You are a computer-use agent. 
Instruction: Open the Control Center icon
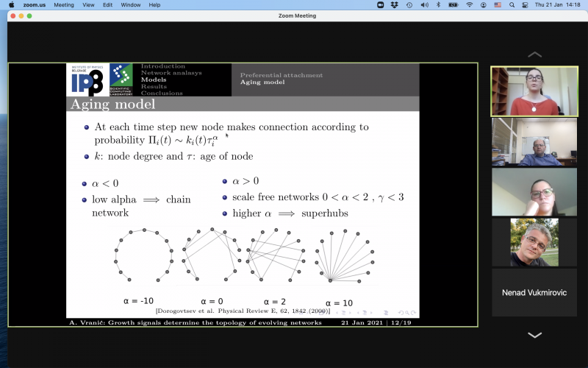click(525, 5)
